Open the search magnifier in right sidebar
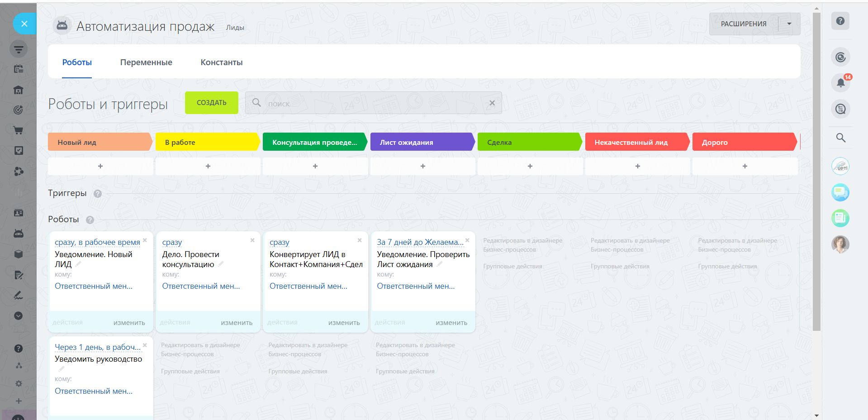 point(840,138)
